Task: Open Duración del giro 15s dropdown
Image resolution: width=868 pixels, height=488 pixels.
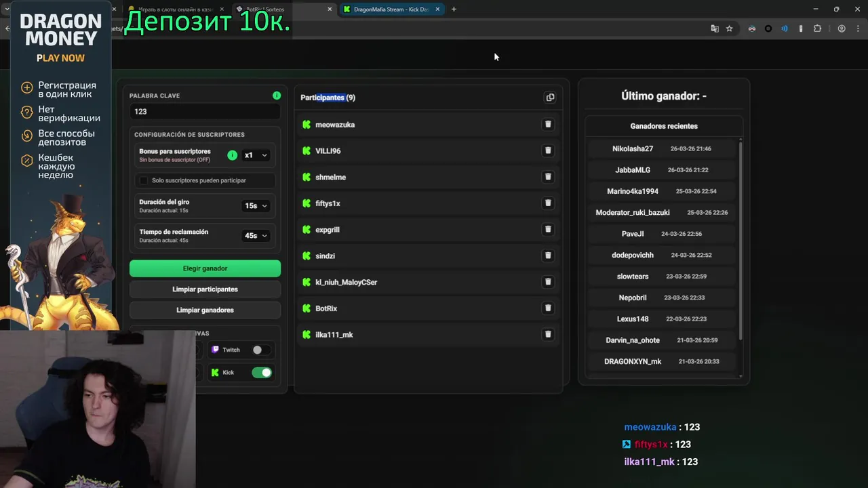Action: (256, 205)
